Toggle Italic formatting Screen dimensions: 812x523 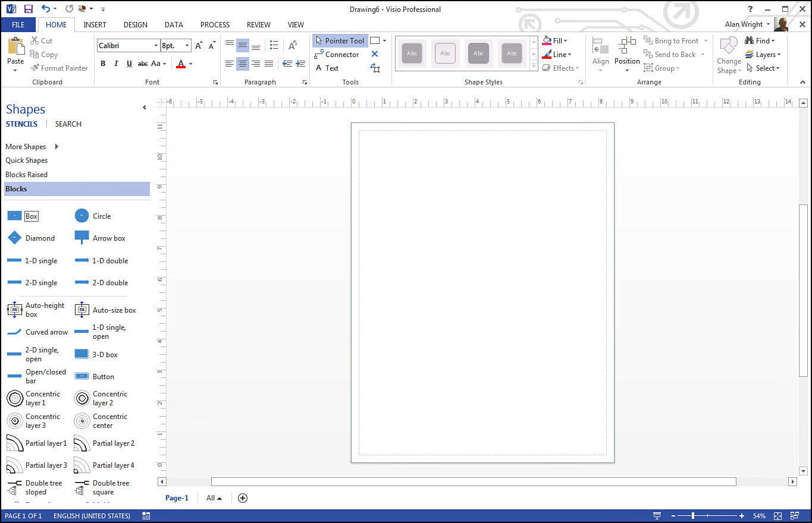116,64
